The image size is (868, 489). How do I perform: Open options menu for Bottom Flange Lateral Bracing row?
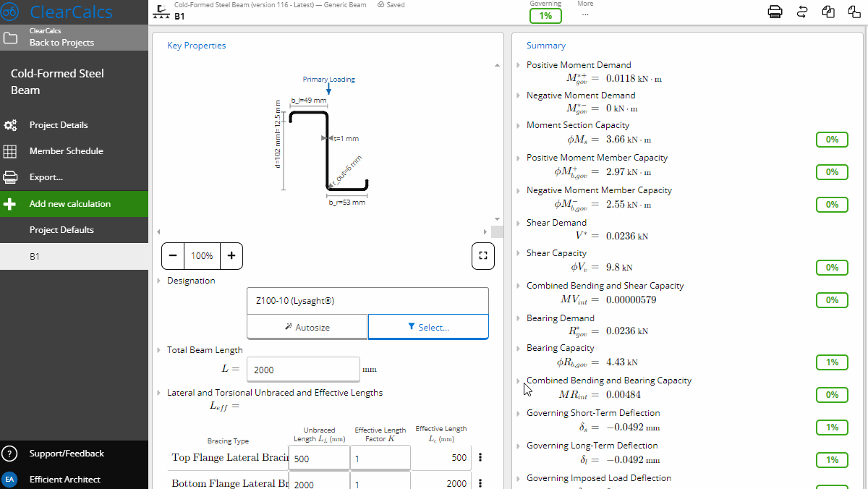click(x=480, y=483)
